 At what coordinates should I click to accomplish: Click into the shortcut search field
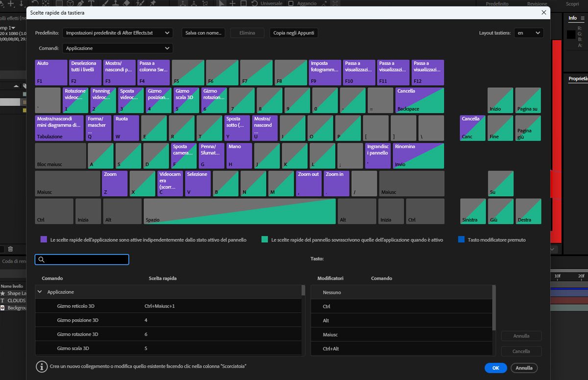tap(82, 260)
